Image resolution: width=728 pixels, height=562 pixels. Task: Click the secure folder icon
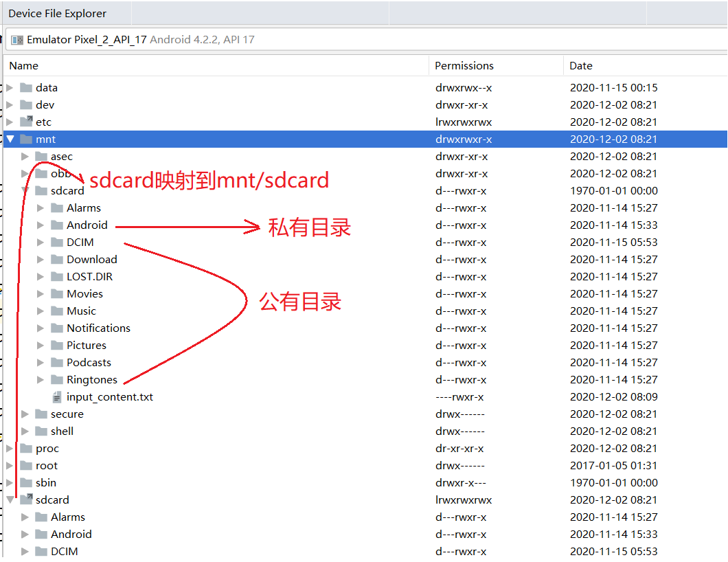(x=41, y=414)
